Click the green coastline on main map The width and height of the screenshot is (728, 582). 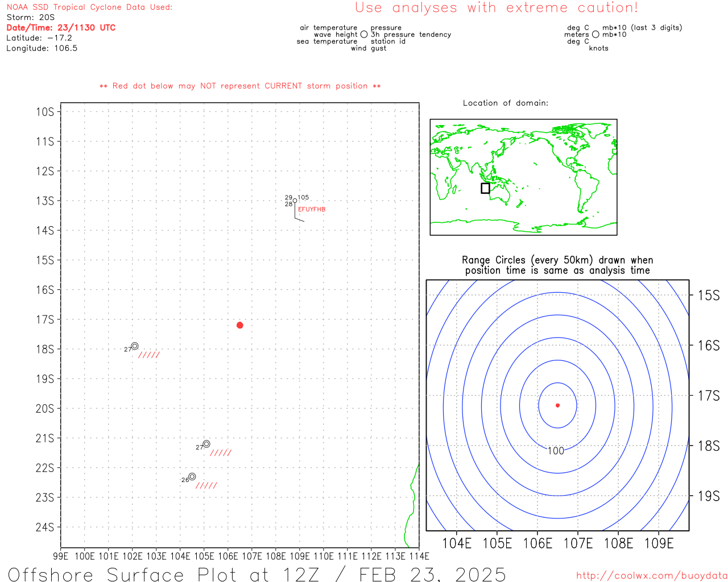412,506
